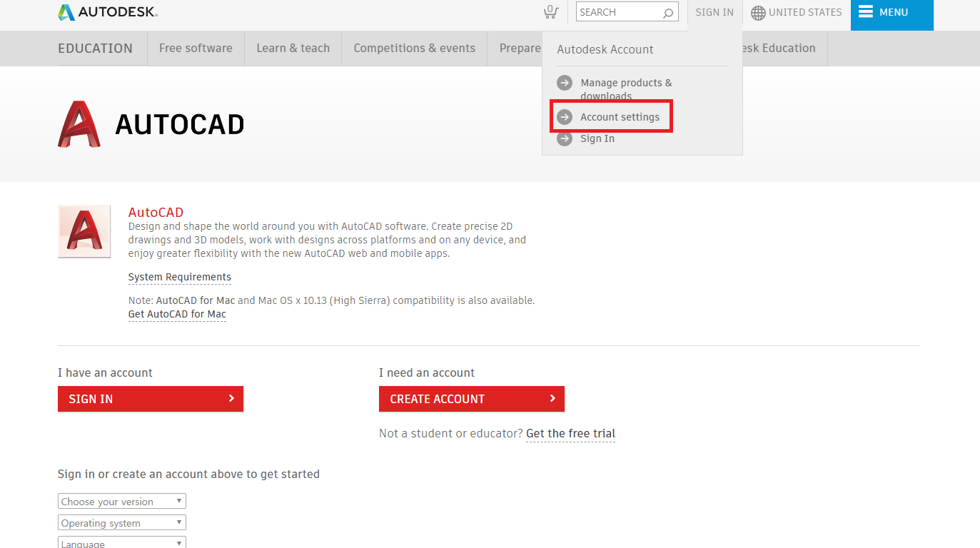Viewport: 980px width, 548px height.
Task: Open the shopping cart icon
Action: point(550,12)
